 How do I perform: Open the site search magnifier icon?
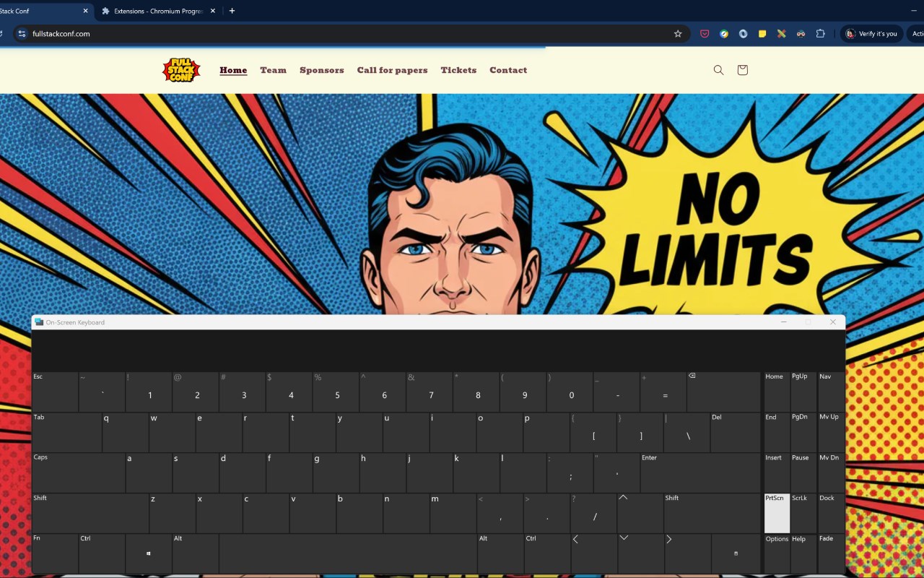718,70
